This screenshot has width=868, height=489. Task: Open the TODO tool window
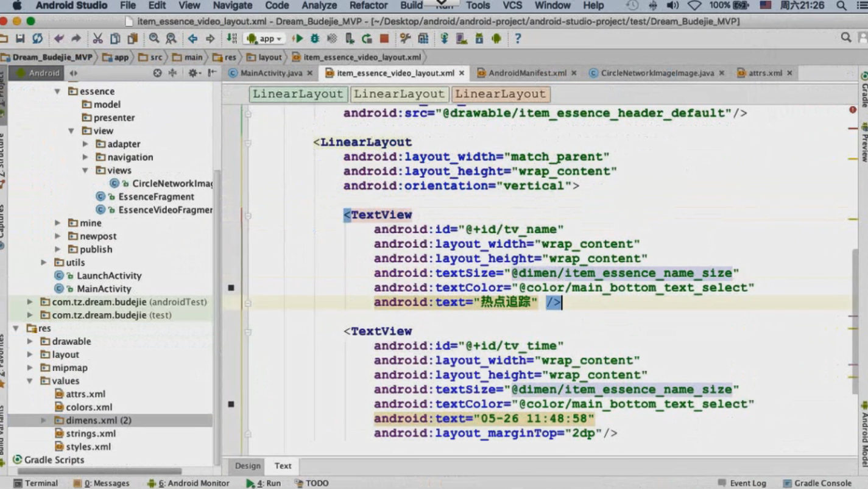coord(311,483)
